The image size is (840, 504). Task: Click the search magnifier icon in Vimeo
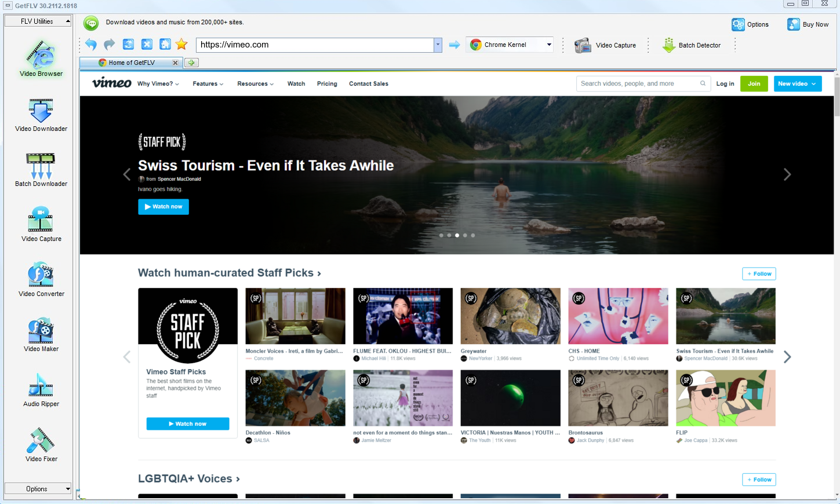tap(703, 83)
